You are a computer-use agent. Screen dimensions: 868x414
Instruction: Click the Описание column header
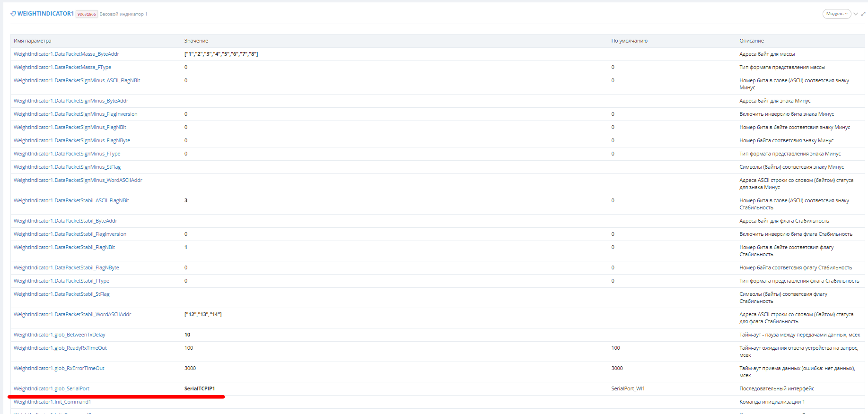(752, 41)
